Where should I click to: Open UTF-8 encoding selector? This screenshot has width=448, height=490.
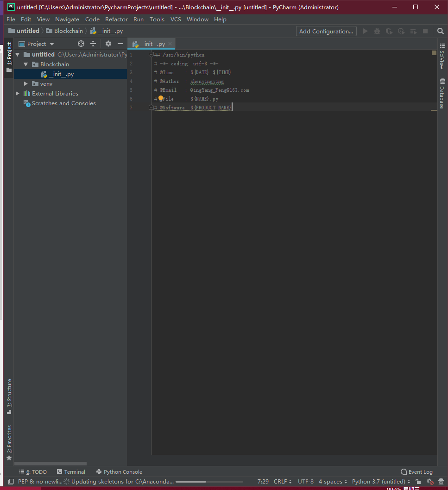click(x=306, y=482)
